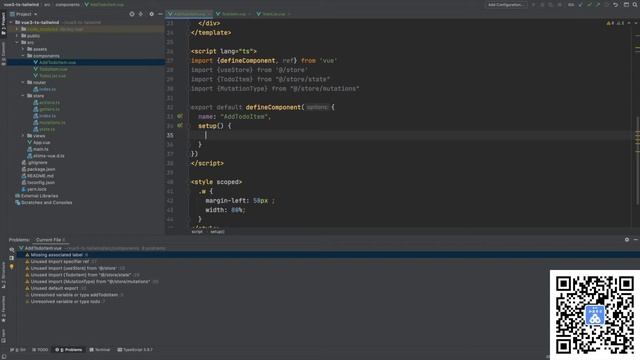Click the locate file target icon in Project panel
640x360 pixels.
click(132, 14)
